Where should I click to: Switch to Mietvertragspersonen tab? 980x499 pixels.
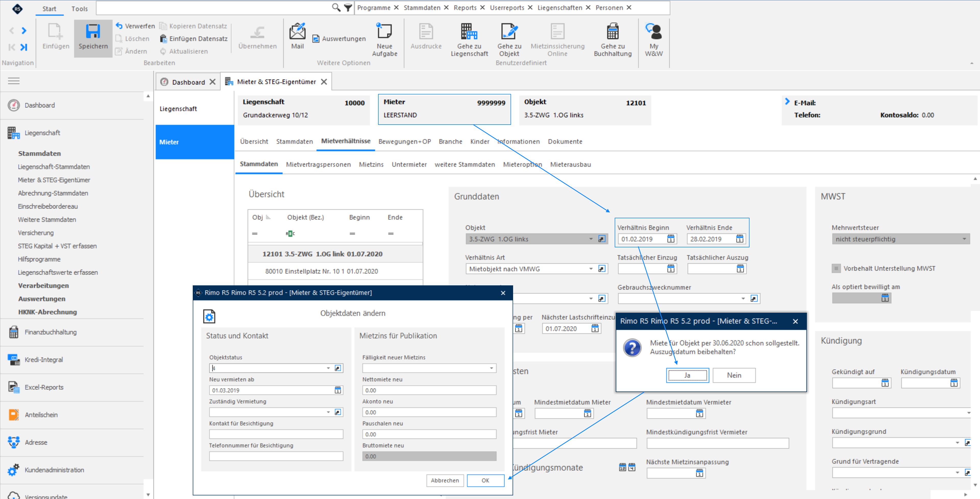click(318, 164)
